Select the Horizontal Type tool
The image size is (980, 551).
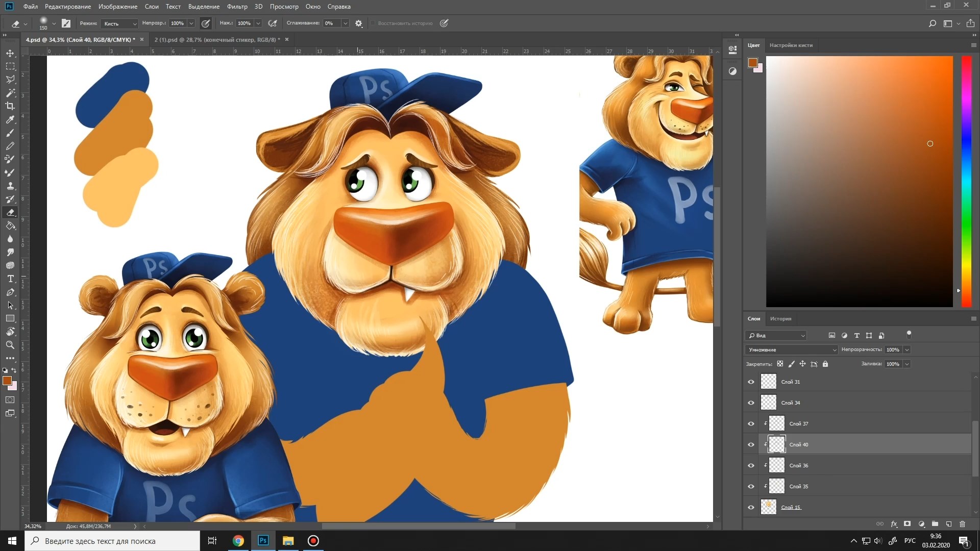point(10,279)
